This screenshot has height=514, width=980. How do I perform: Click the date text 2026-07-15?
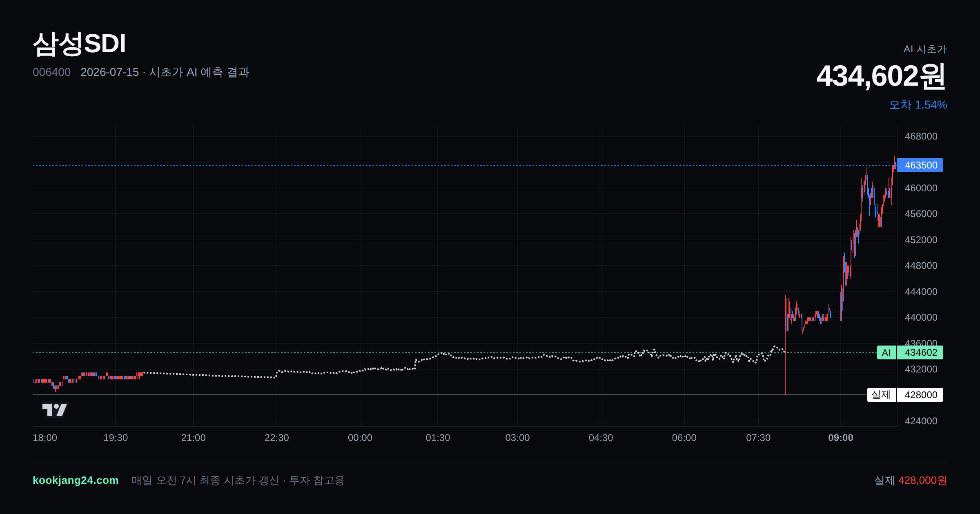pyautogui.click(x=109, y=72)
